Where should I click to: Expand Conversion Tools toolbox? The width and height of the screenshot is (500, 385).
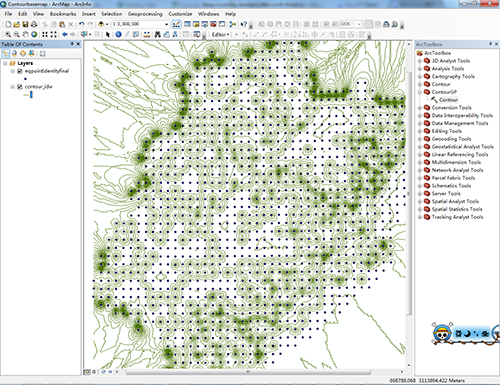420,108
